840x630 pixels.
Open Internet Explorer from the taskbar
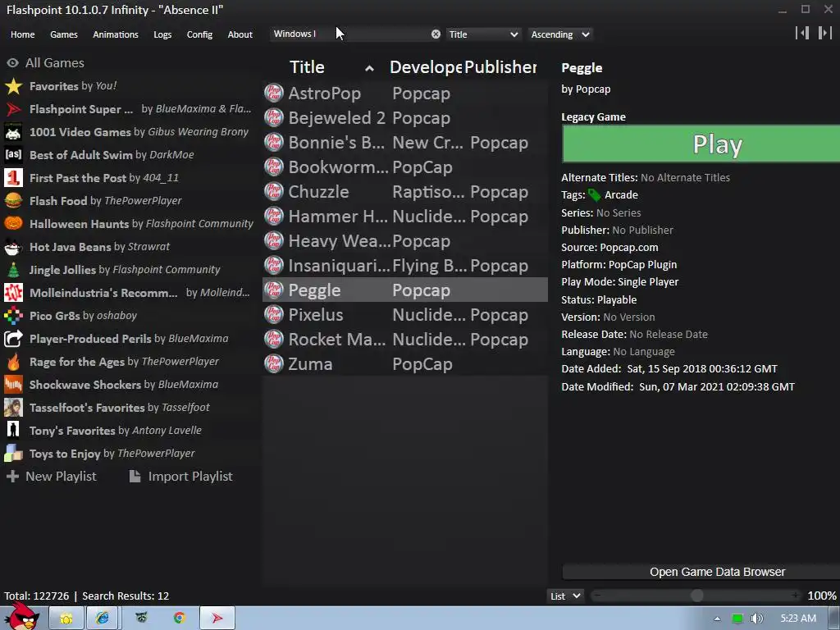point(102,619)
